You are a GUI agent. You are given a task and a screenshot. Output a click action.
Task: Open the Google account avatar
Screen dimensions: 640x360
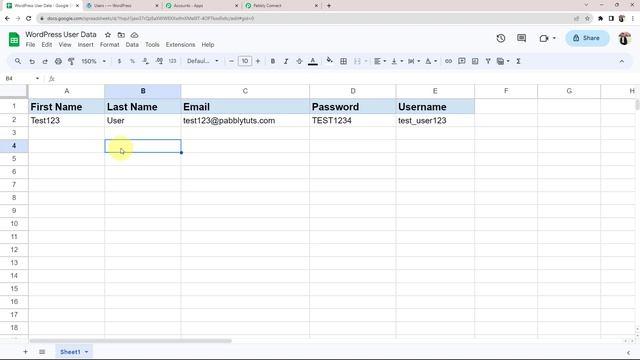pos(624,38)
